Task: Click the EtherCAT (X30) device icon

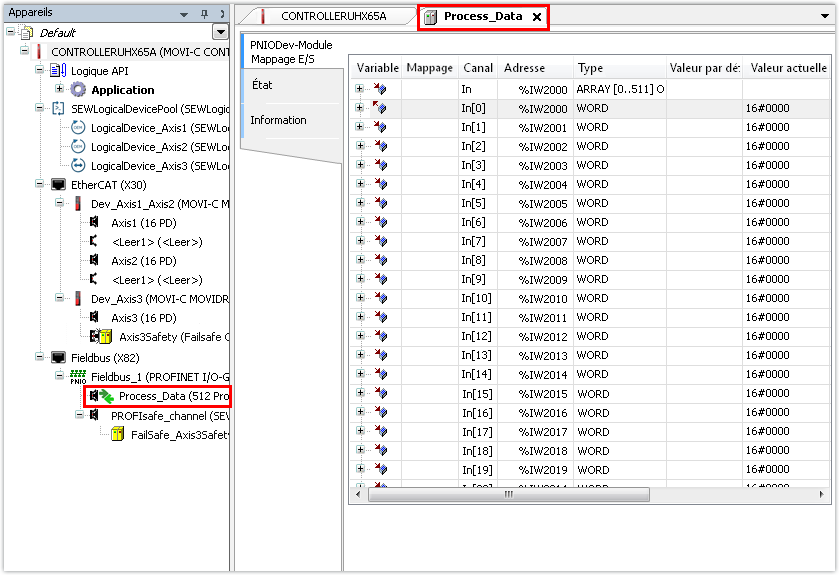Action: click(x=58, y=185)
